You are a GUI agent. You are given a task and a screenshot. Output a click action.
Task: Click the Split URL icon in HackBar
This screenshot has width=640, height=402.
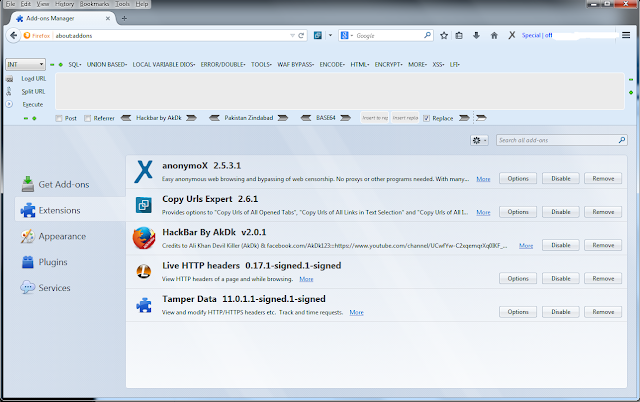[x=9, y=91]
